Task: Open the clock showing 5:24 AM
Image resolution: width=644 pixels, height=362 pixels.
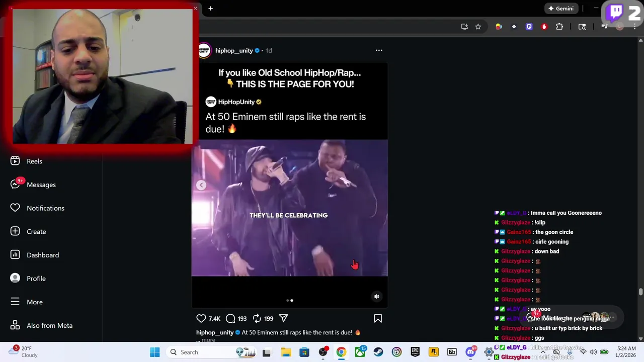Action: pyautogui.click(x=626, y=351)
